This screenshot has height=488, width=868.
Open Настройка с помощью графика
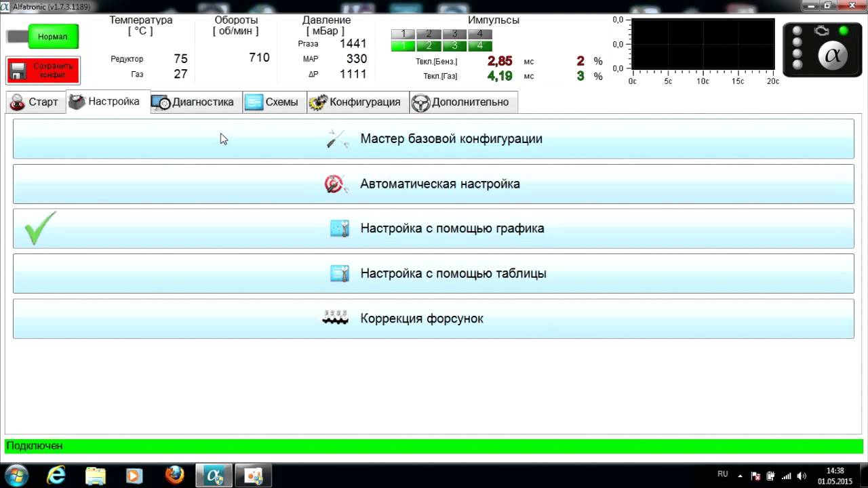tap(433, 228)
